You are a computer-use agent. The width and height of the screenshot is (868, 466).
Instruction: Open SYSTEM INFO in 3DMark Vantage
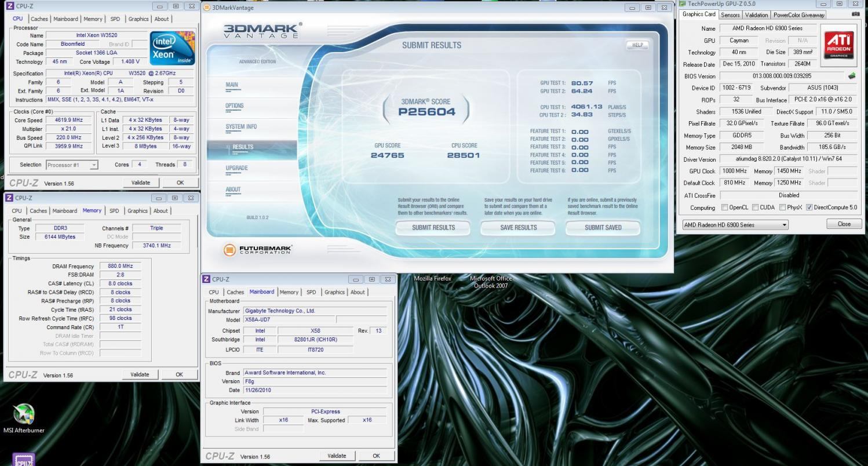(241, 127)
